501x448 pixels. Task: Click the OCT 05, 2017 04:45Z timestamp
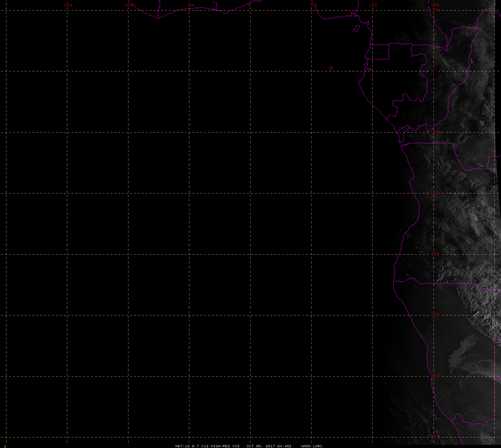(x=269, y=446)
